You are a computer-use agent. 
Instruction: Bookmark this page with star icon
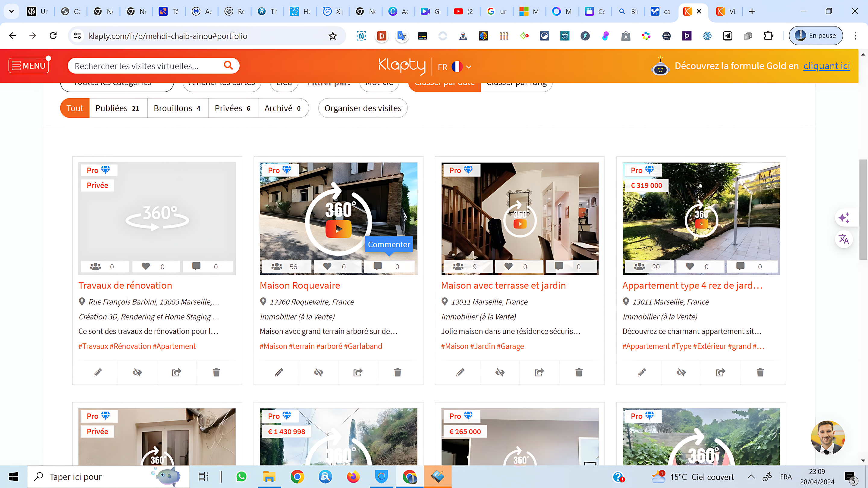click(x=332, y=36)
